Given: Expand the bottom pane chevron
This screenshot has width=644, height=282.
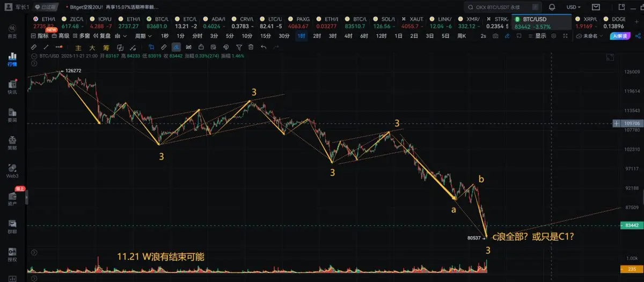Looking at the screenshot, I should click(35, 278).
